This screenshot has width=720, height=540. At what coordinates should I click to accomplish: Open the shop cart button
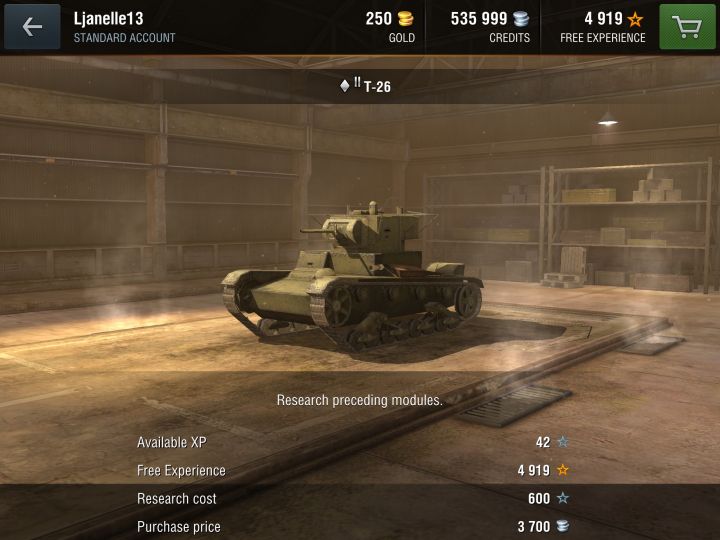pos(687,27)
